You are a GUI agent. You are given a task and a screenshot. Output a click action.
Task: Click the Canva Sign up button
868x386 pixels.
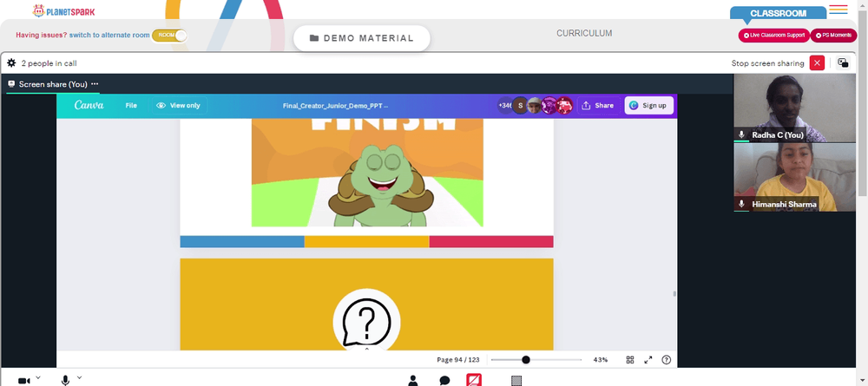[648, 105]
